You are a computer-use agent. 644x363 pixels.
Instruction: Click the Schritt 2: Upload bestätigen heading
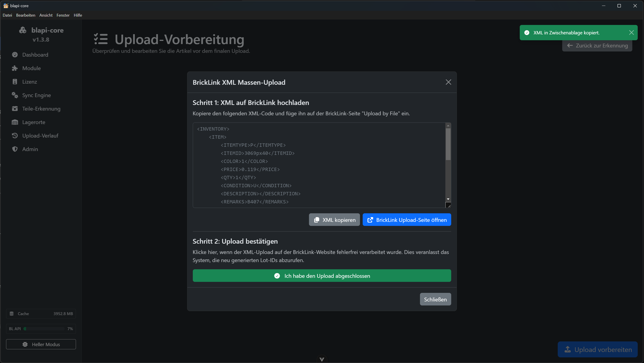[235, 241]
